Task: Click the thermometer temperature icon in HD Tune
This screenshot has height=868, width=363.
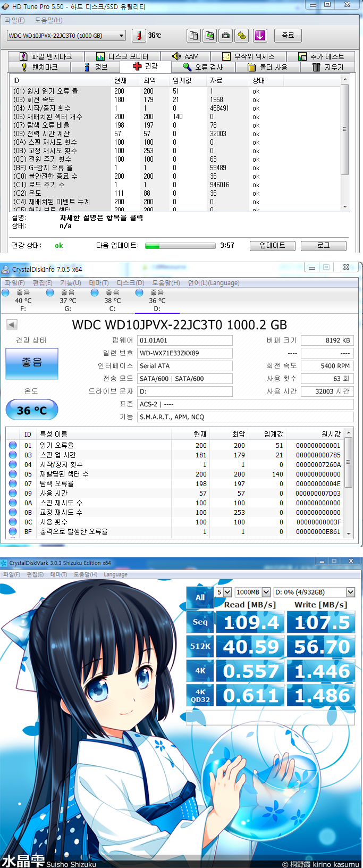Action: [139, 36]
